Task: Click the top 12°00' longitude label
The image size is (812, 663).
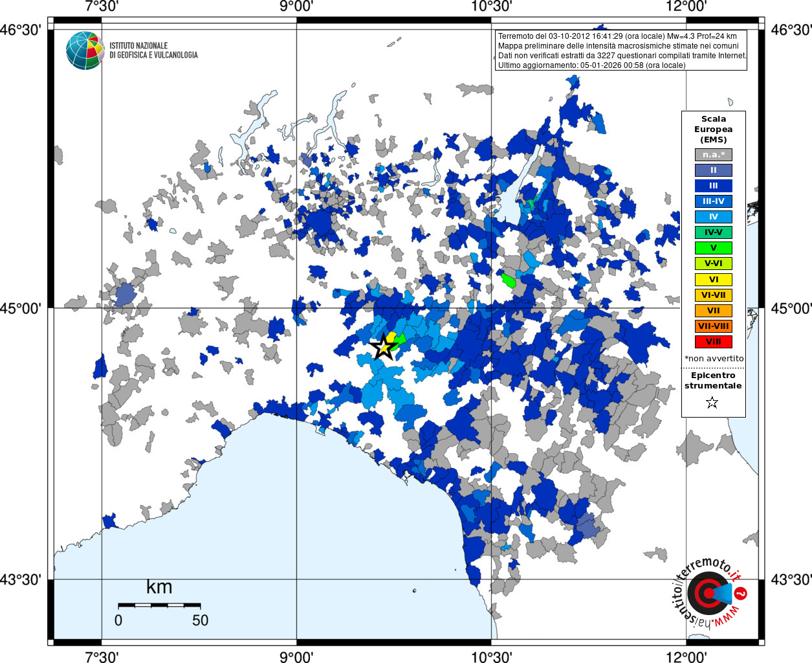Action: pos(686,6)
